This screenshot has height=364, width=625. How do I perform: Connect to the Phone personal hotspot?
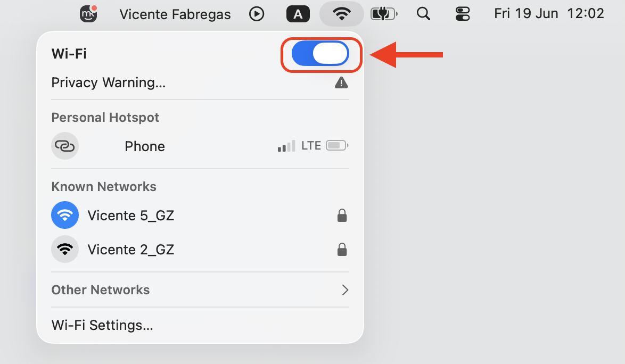200,146
